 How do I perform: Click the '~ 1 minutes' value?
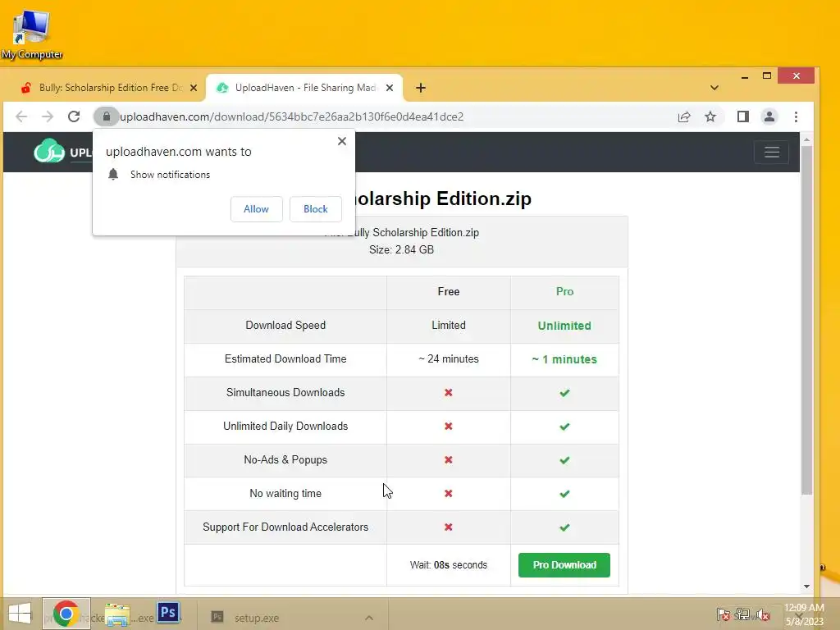click(x=564, y=359)
